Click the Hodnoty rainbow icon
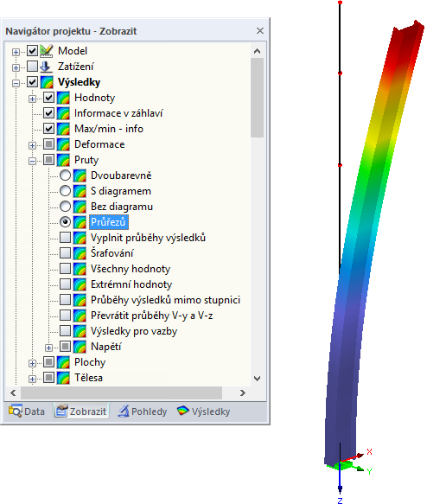This screenshot has height=504, width=446. click(63, 98)
